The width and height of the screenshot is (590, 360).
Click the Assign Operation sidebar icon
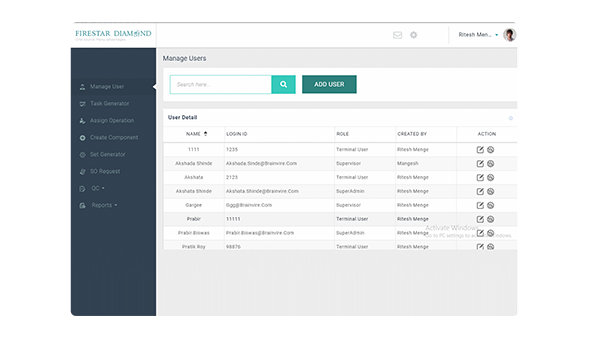click(x=82, y=121)
